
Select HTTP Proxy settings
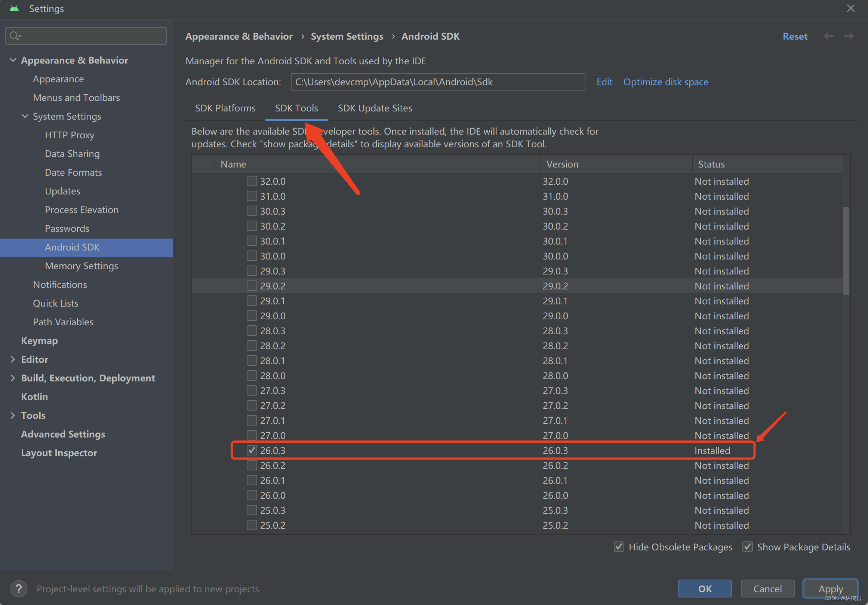[70, 135]
